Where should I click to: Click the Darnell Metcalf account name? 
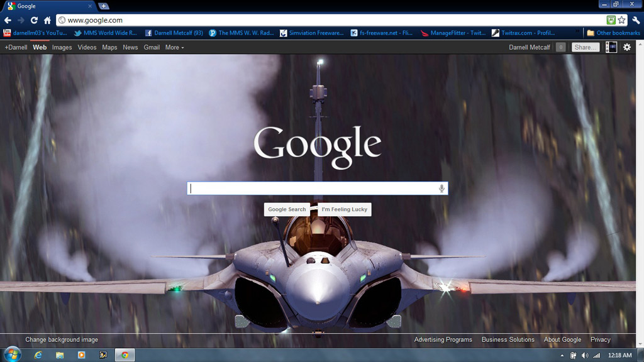pyautogui.click(x=530, y=47)
